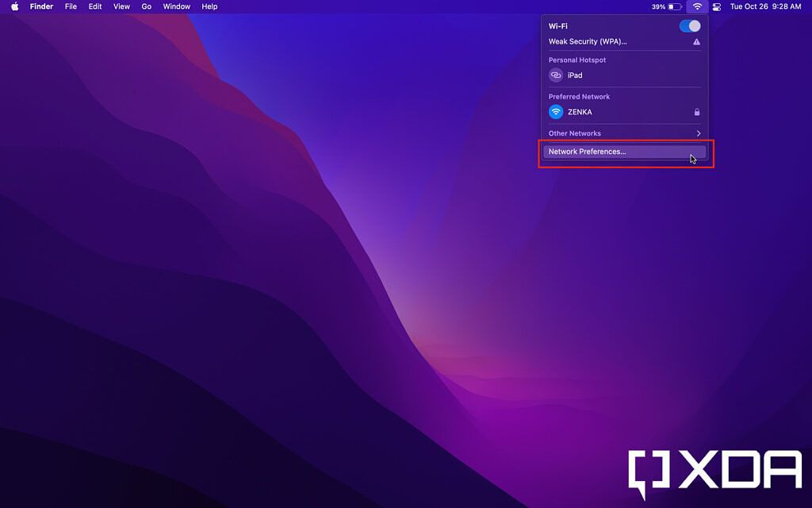Click the iPad Personal Hotspot icon
Viewport: 812px width, 508px height.
tap(556, 75)
